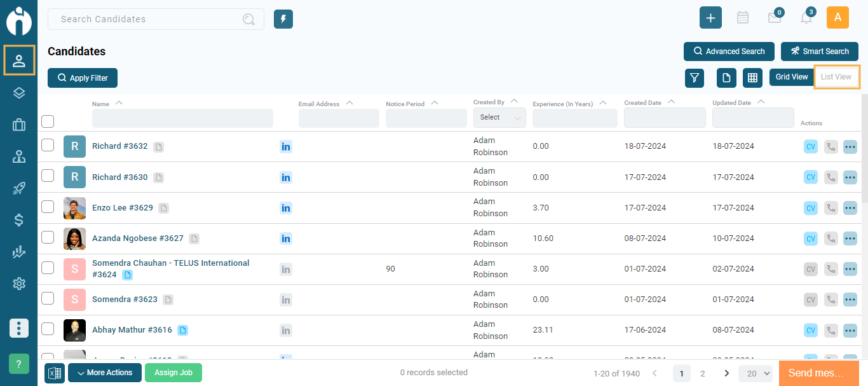Open the notifications bell with 3 alerts
The width and height of the screenshot is (868, 386).
coord(806,17)
